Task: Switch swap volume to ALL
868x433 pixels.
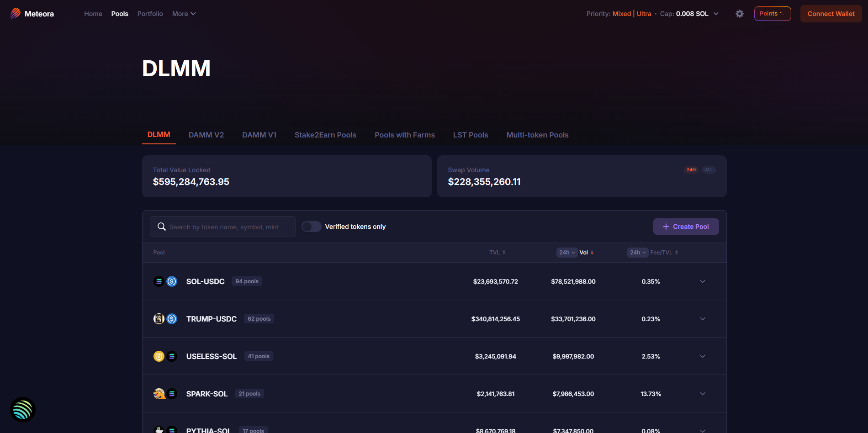Action: coord(709,170)
